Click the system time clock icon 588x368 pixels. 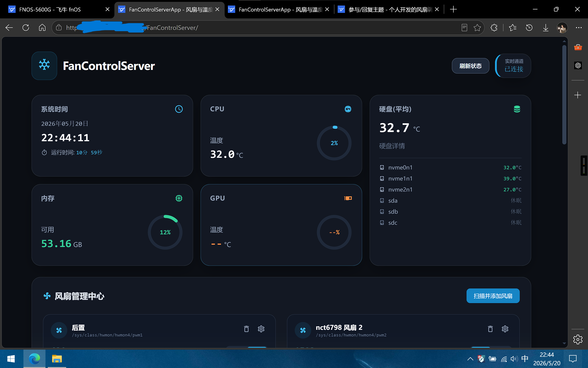(179, 109)
